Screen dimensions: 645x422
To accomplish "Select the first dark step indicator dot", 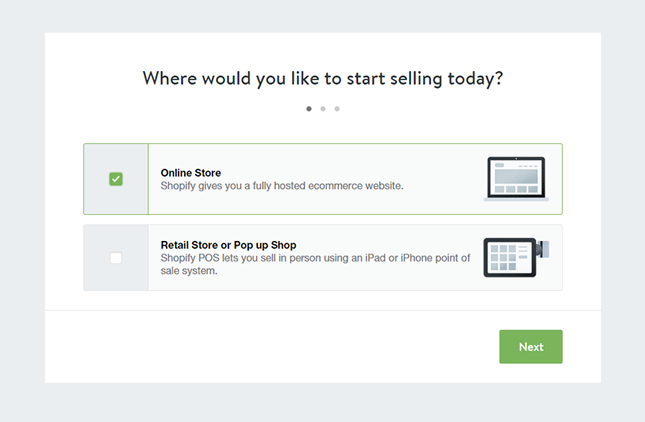I will tap(309, 109).
